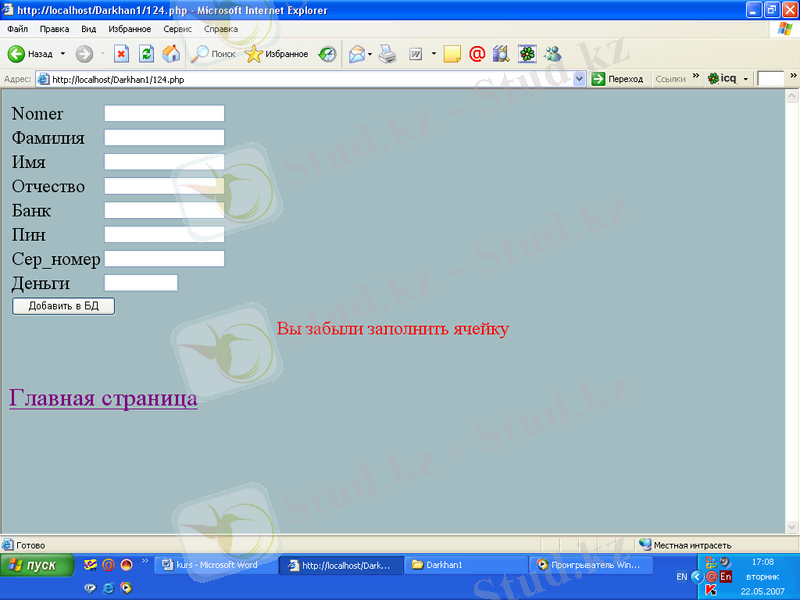
Task: Click the Банк input field
Action: pos(164,210)
